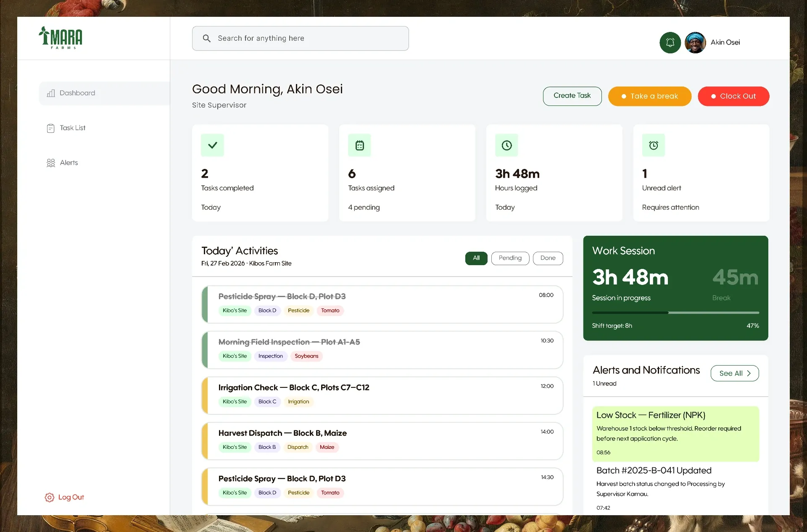Click the search magnifier icon
Viewport: 807px width, 532px height.
[x=206, y=38]
